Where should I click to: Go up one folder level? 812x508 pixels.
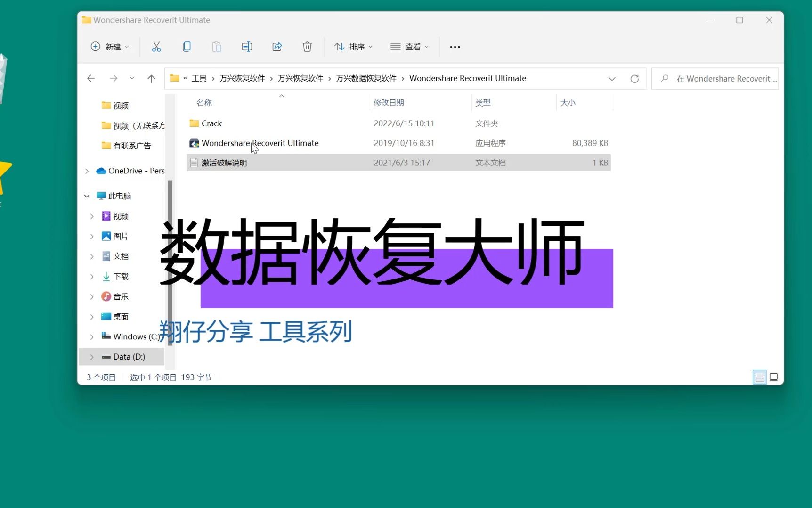tap(151, 78)
